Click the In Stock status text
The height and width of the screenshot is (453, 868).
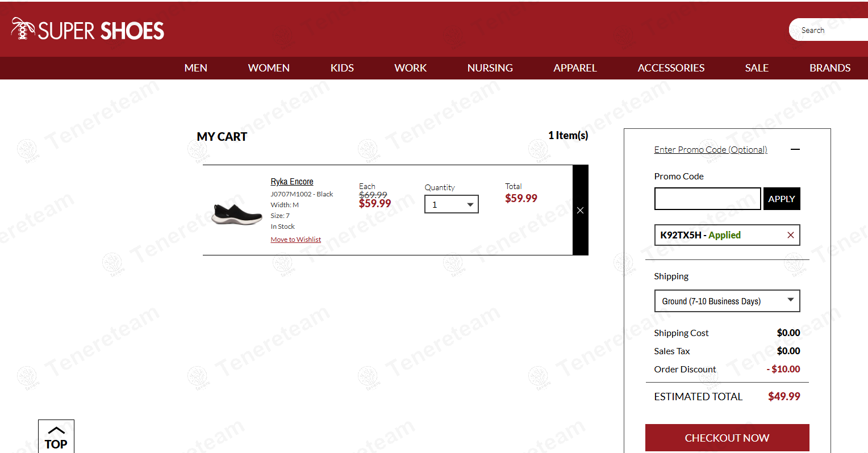282,227
